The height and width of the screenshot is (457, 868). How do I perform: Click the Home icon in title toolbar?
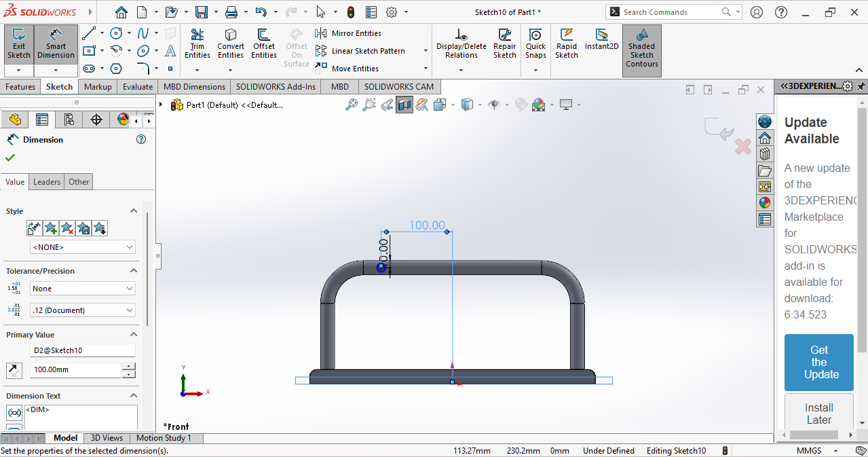[x=121, y=12]
